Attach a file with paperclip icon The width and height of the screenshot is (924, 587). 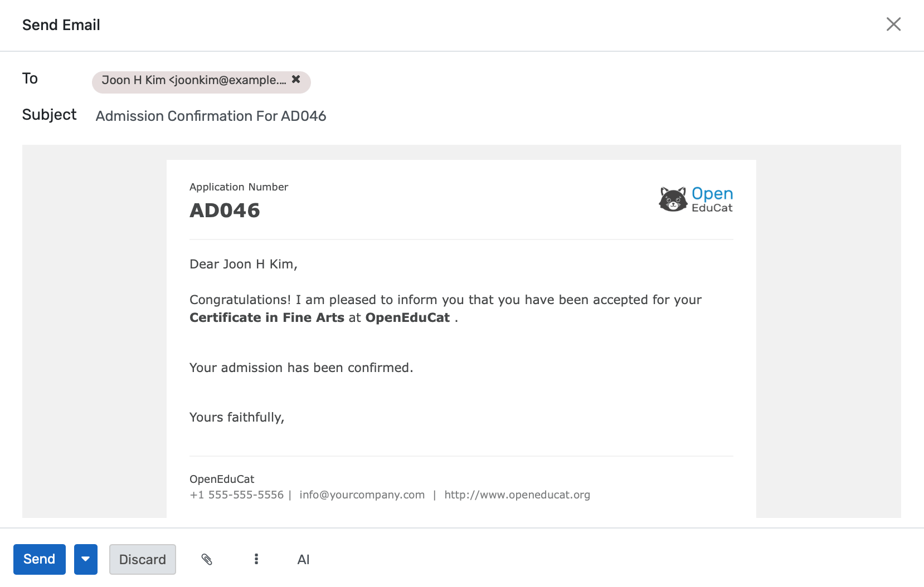(x=207, y=559)
